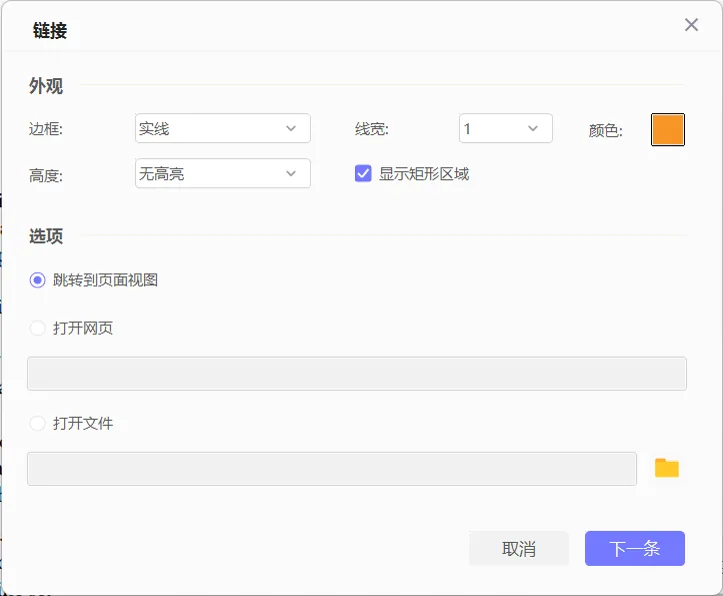The width and height of the screenshot is (723, 596).
Task: Click the folder browse icon
Action: click(x=667, y=468)
